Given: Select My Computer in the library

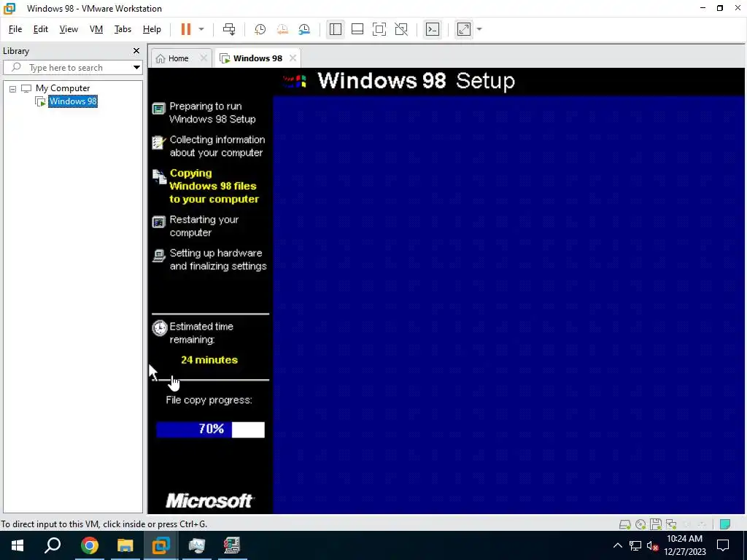Looking at the screenshot, I should 63,88.
